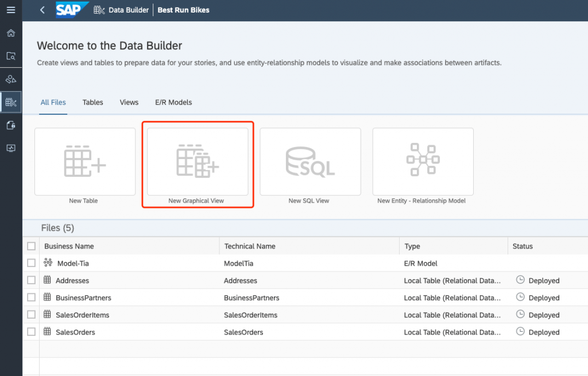The image size is (588, 376).
Task: Check the Addresses row checkbox
Action: click(32, 280)
